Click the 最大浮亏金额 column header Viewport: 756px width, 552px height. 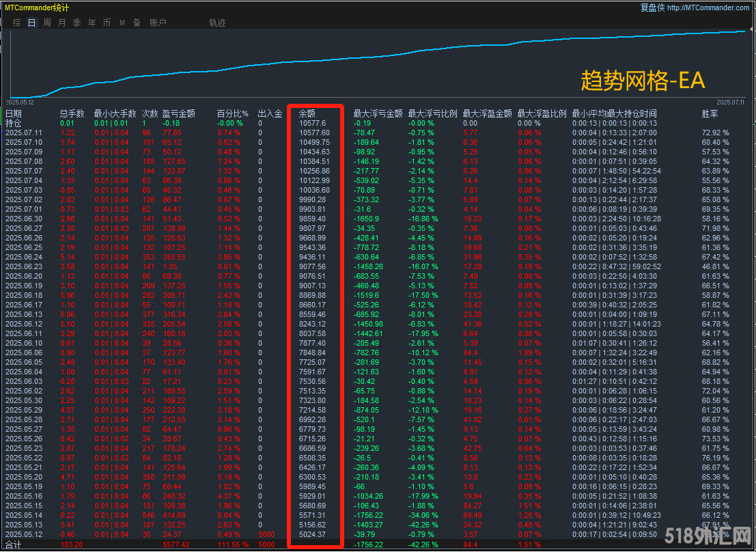pos(378,113)
